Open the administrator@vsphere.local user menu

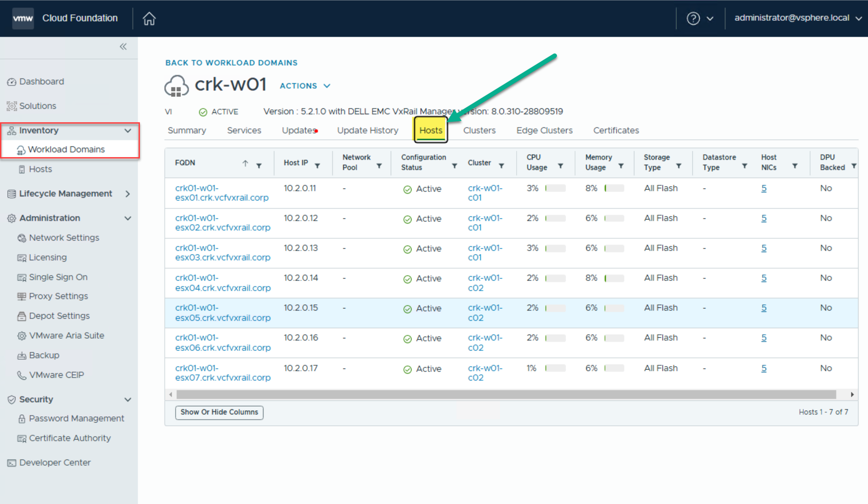point(797,18)
